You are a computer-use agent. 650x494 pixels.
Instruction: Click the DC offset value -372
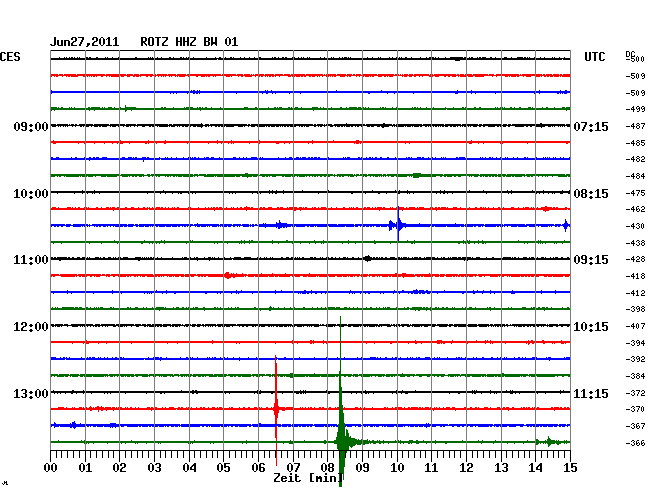click(635, 393)
